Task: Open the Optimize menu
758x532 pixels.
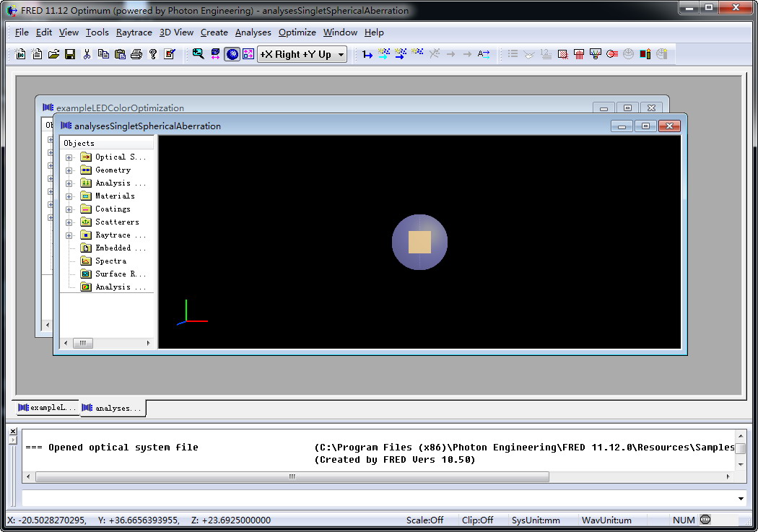Action: [x=297, y=32]
